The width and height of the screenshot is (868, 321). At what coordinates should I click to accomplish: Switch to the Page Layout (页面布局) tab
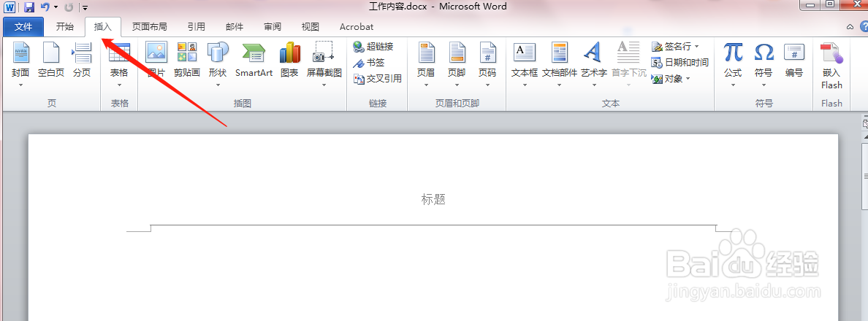(149, 26)
